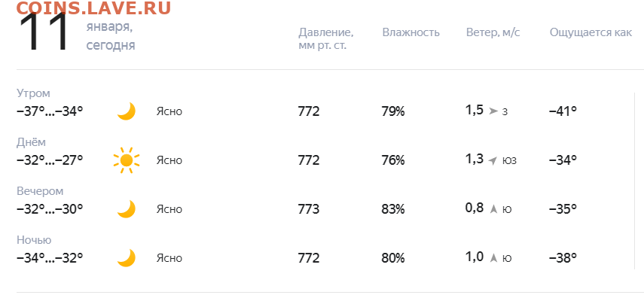Click the COINS.LAVE.RU watermark

[x=93, y=8]
